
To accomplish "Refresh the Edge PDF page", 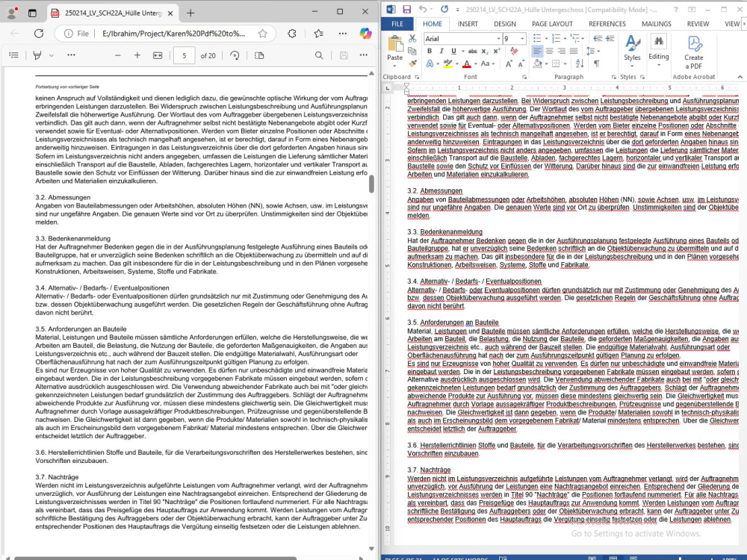I will point(39,34).
